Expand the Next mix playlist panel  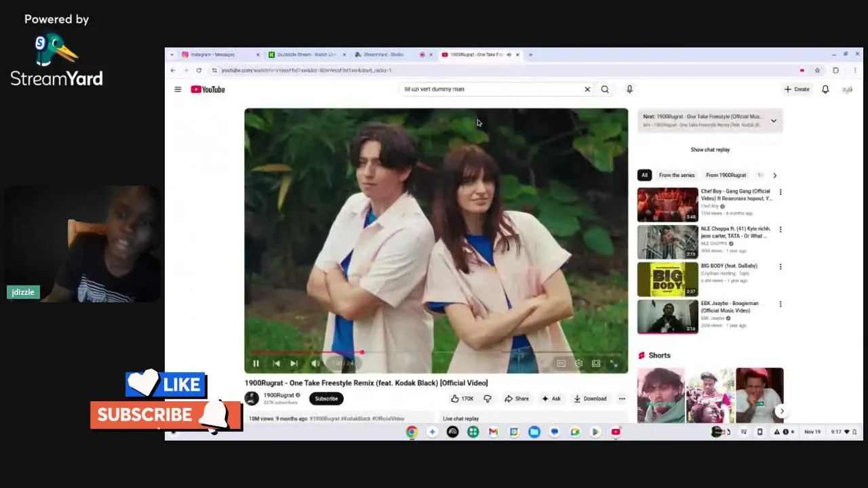click(x=773, y=121)
